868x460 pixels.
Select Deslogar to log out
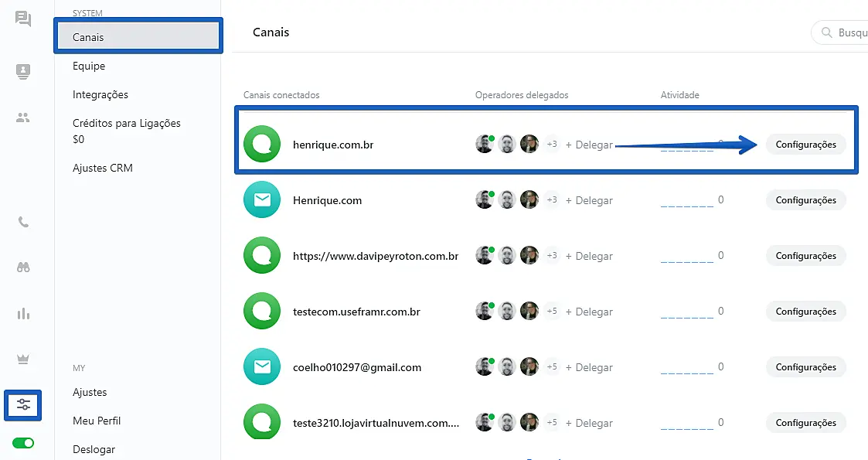coord(94,449)
